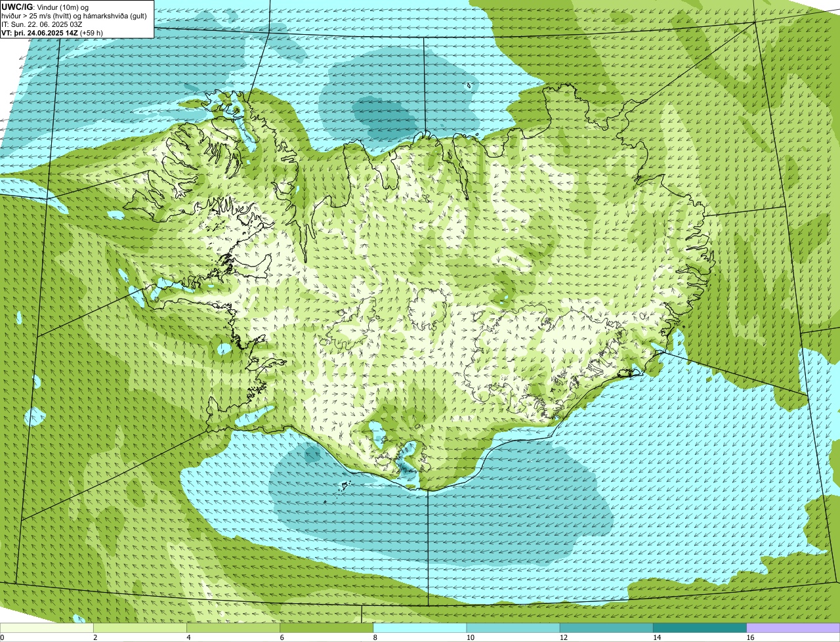The height and width of the screenshot is (642, 840).
Task: Click the legend scale label '16'
Action: tap(749, 637)
